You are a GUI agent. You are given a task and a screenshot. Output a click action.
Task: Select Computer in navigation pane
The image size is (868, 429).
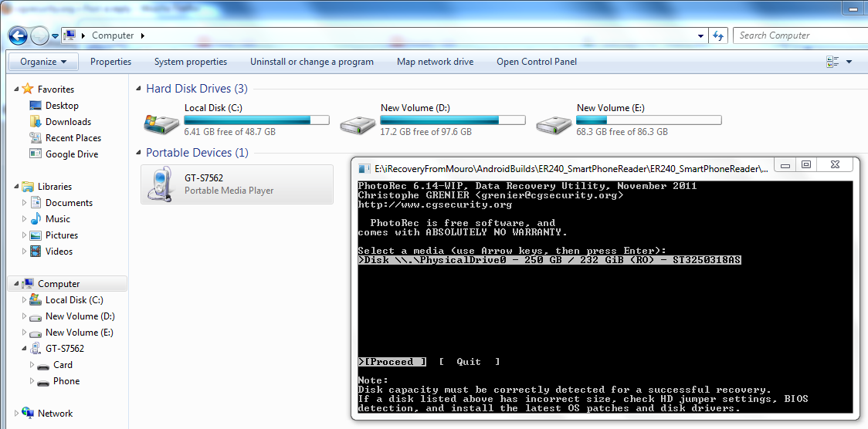[x=59, y=284]
